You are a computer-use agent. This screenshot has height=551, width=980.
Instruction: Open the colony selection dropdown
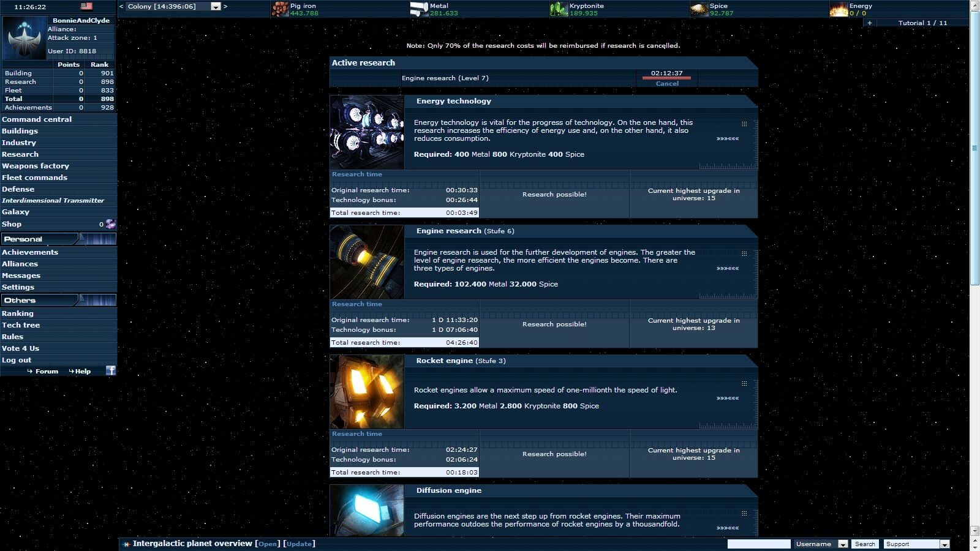coord(214,6)
